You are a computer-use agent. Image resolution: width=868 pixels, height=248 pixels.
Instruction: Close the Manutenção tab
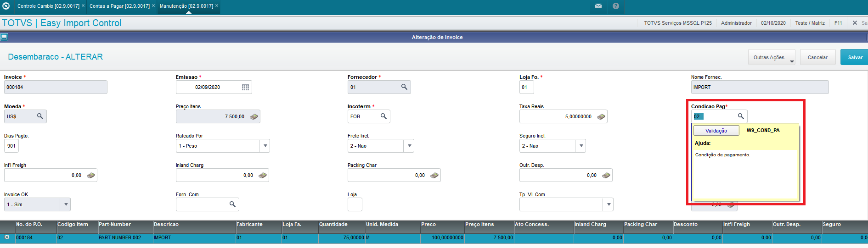tap(217, 6)
